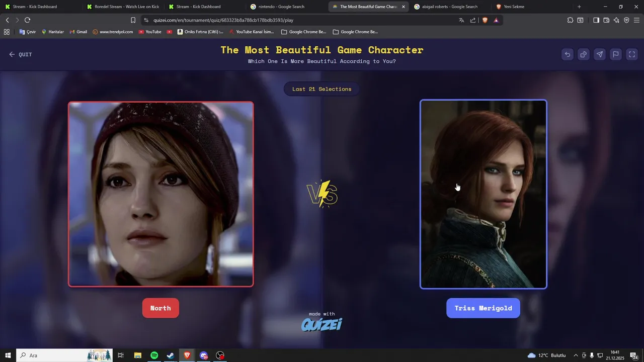Image resolution: width=644 pixels, height=362 pixels.
Task: Open Task View on taskbar
Action: (121, 355)
